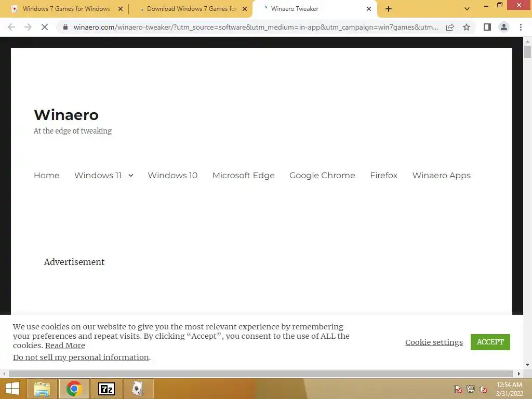
Task: Select the Winaero Tweaker tab
Action: pyautogui.click(x=315, y=9)
